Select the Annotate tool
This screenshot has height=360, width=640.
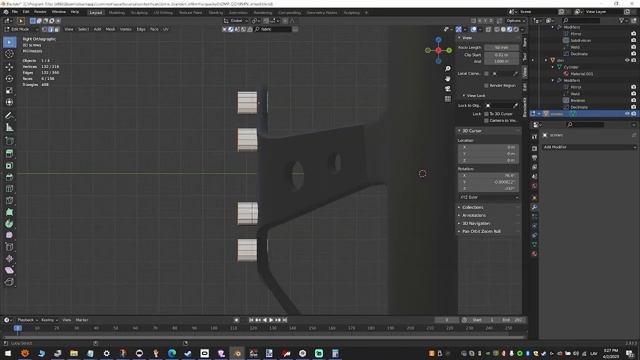(x=9, y=116)
